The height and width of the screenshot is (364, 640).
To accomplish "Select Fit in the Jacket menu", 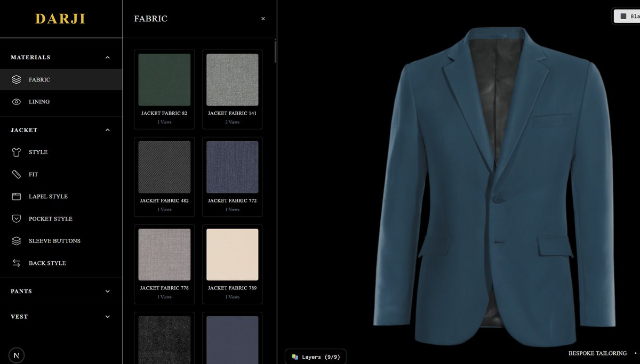I will [x=61, y=174].
